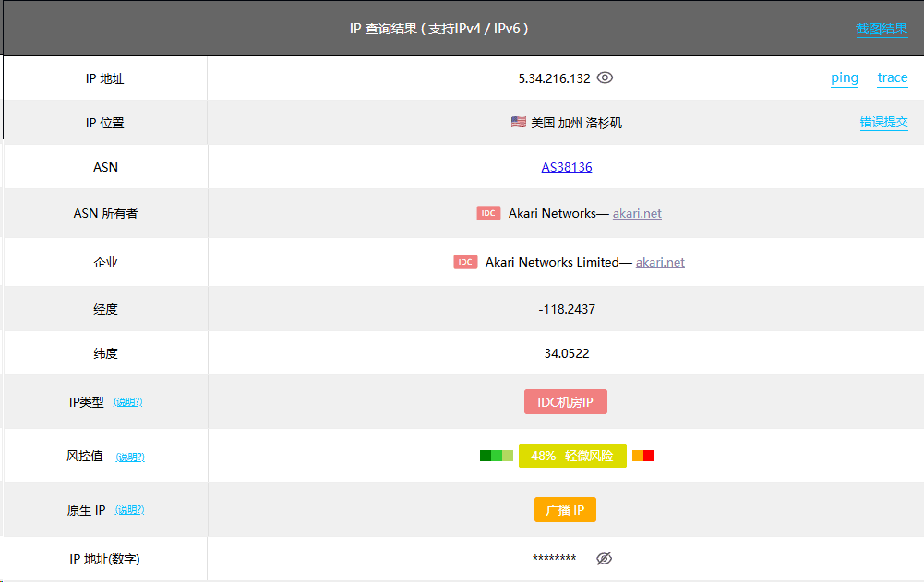Click orange-red risk level color blocks
Viewport: 924px width, 582px height.
[x=643, y=456]
